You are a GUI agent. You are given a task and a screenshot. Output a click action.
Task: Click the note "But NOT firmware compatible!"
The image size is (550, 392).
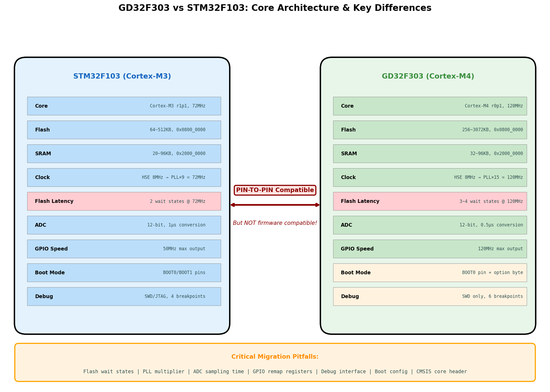pos(275,223)
